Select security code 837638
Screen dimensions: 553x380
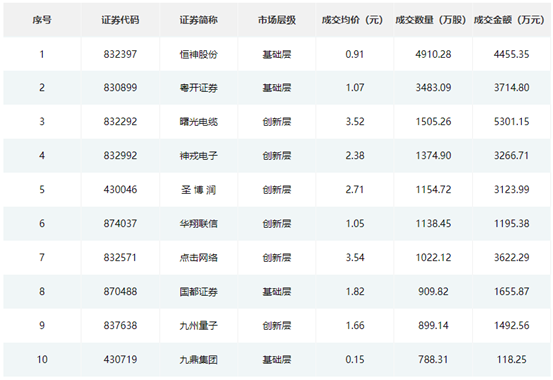pyautogui.click(x=120, y=326)
